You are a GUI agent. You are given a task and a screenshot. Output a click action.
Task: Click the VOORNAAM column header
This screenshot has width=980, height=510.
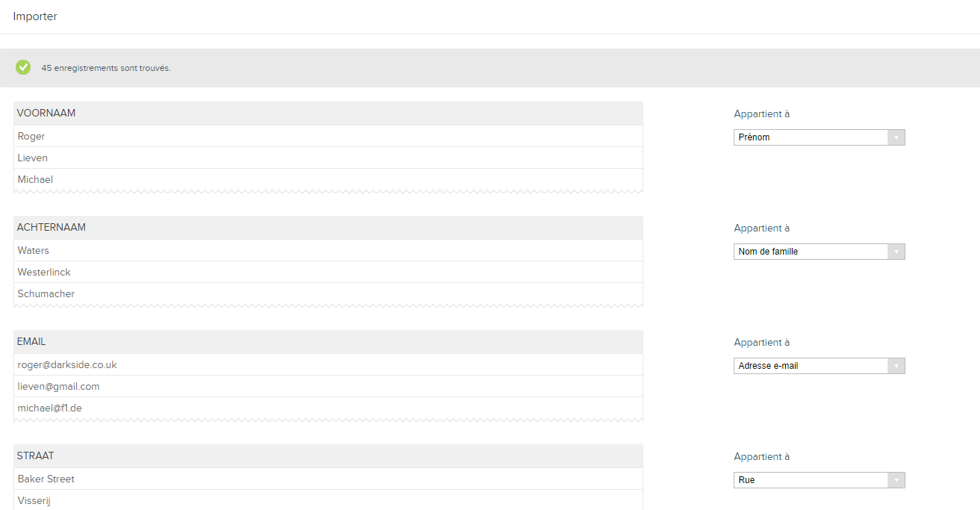point(46,113)
